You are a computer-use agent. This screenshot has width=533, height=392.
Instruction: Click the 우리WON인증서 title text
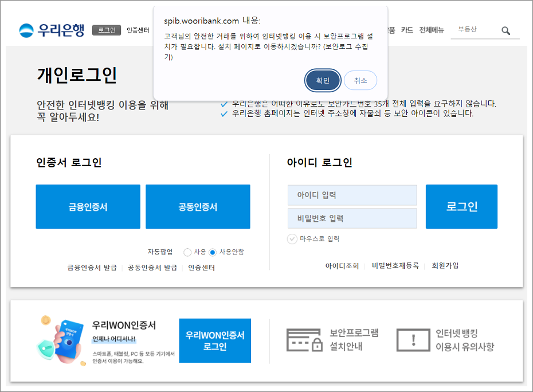(x=124, y=326)
